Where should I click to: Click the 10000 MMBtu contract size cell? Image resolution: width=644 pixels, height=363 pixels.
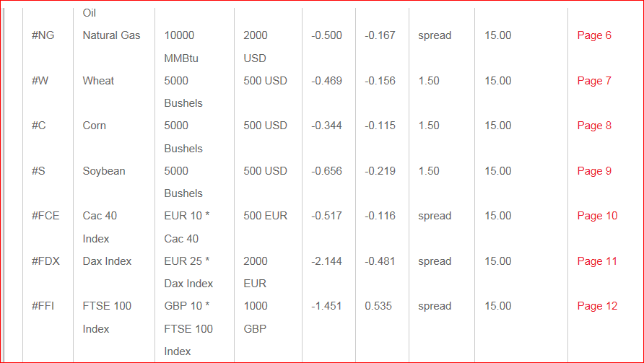[181, 47]
